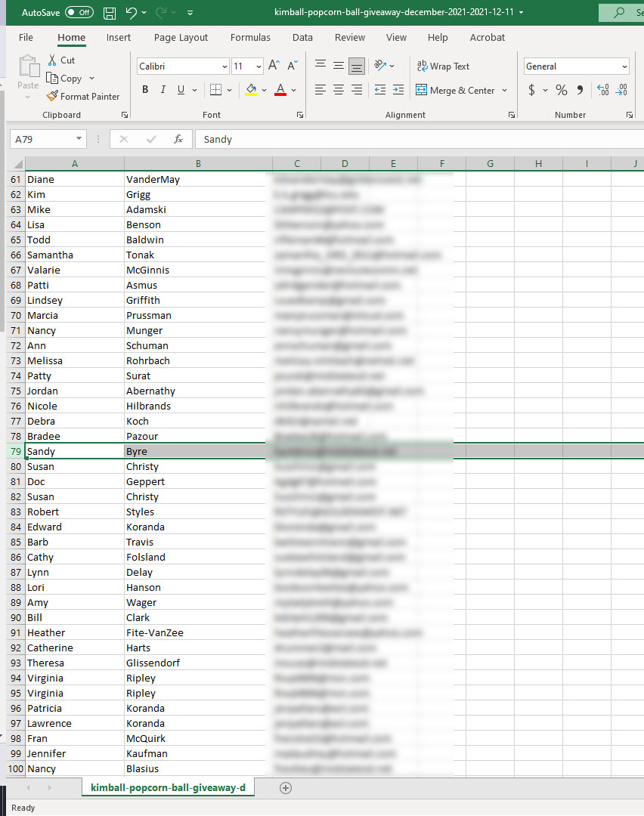The width and height of the screenshot is (644, 816).
Task: Apply Percent Style number format
Action: pos(561,90)
